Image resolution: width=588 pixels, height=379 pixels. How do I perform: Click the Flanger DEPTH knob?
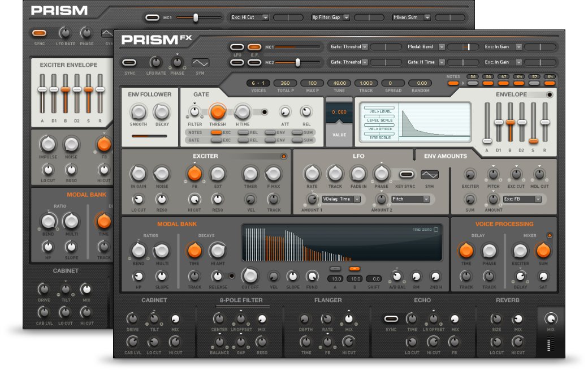306,319
